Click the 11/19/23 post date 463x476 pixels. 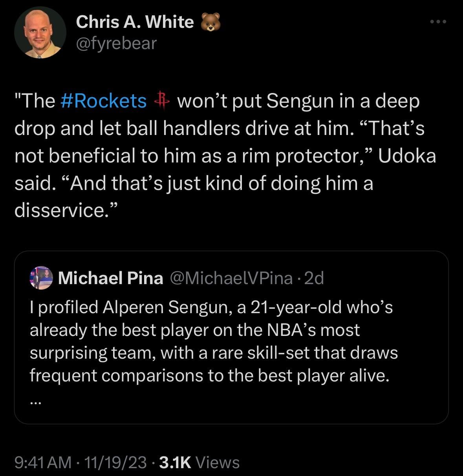[x=113, y=462]
